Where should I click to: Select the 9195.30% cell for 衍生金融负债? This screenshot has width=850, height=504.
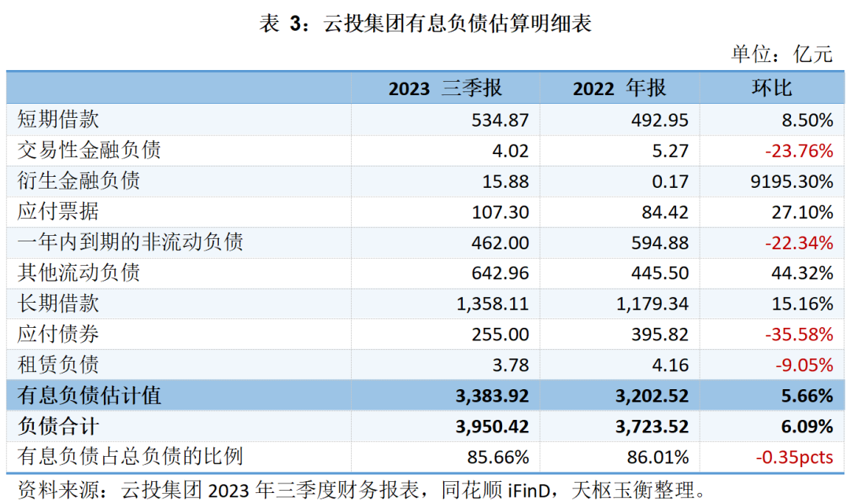[x=791, y=182]
